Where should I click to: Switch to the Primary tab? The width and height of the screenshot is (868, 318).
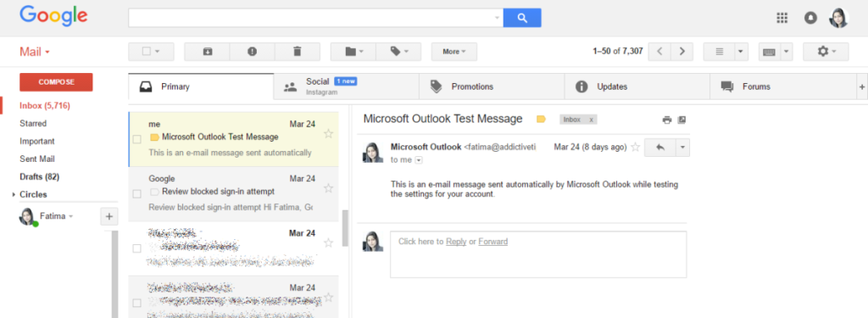[x=201, y=86]
